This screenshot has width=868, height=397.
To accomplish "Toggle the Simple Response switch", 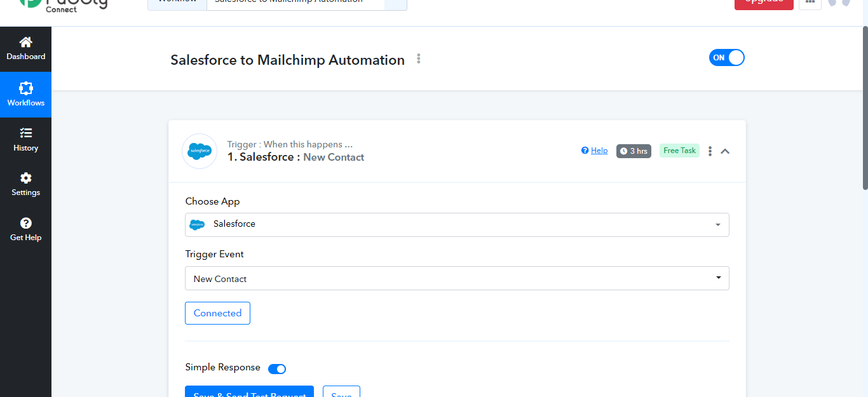I will click(277, 369).
